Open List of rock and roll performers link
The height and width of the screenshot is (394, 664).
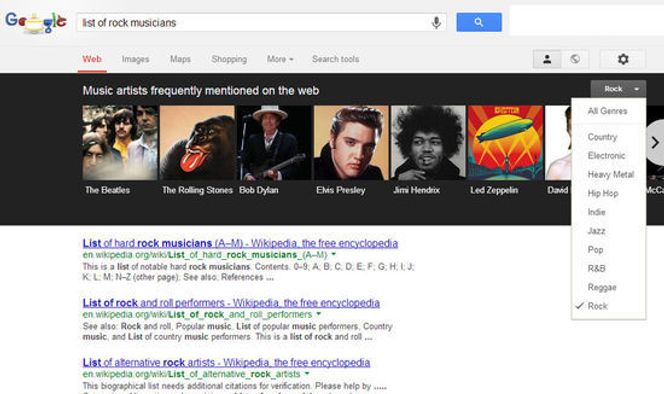231,303
